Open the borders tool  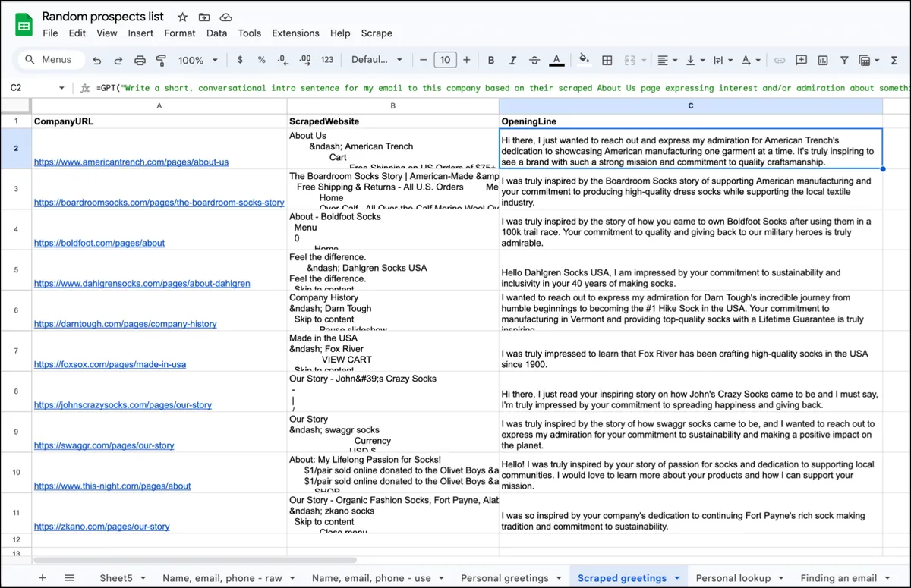pyautogui.click(x=607, y=60)
